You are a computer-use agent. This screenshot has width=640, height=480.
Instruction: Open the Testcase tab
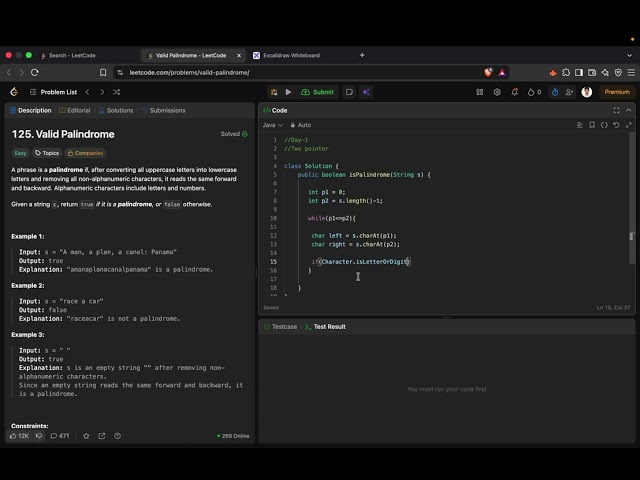(x=280, y=327)
